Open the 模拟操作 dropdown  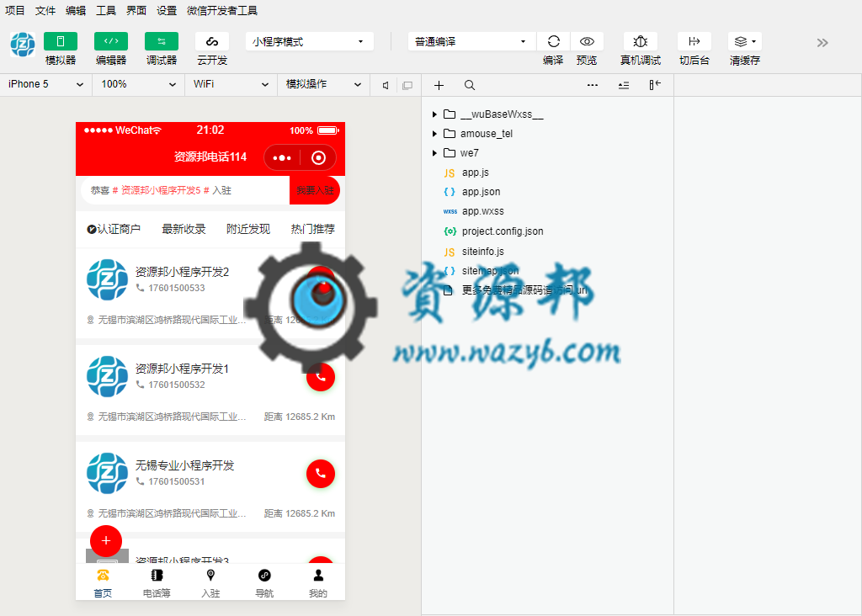323,84
